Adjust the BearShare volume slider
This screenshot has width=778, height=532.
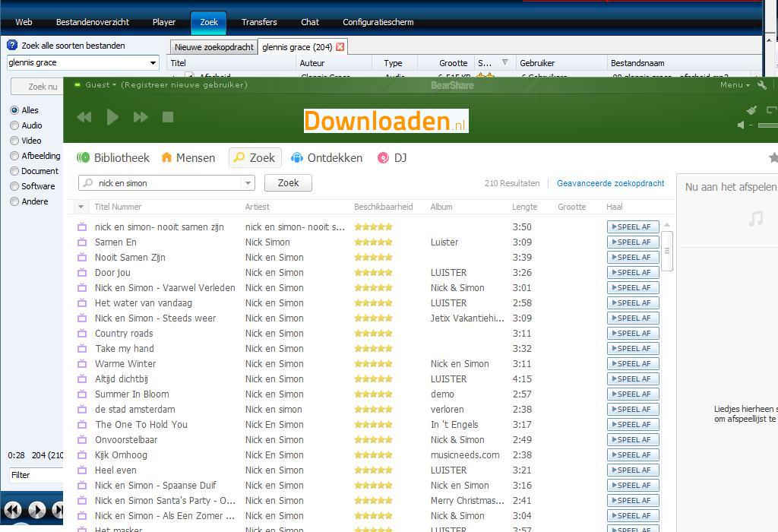coord(767,125)
